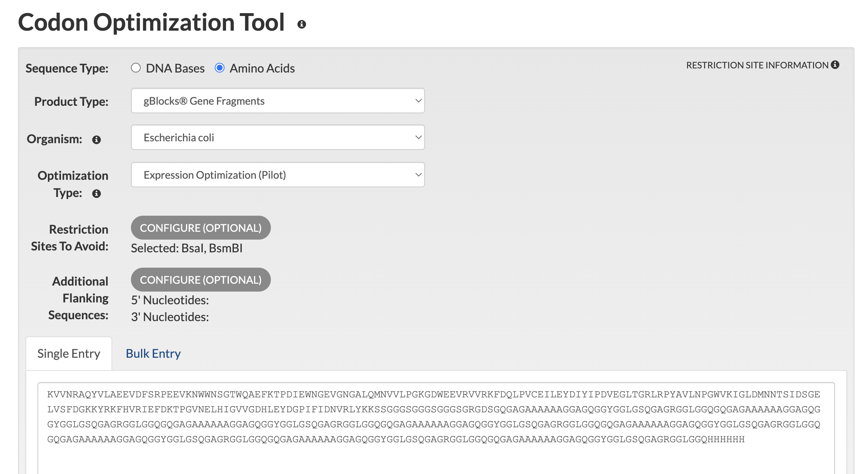Show the Organism help info icon

point(97,139)
